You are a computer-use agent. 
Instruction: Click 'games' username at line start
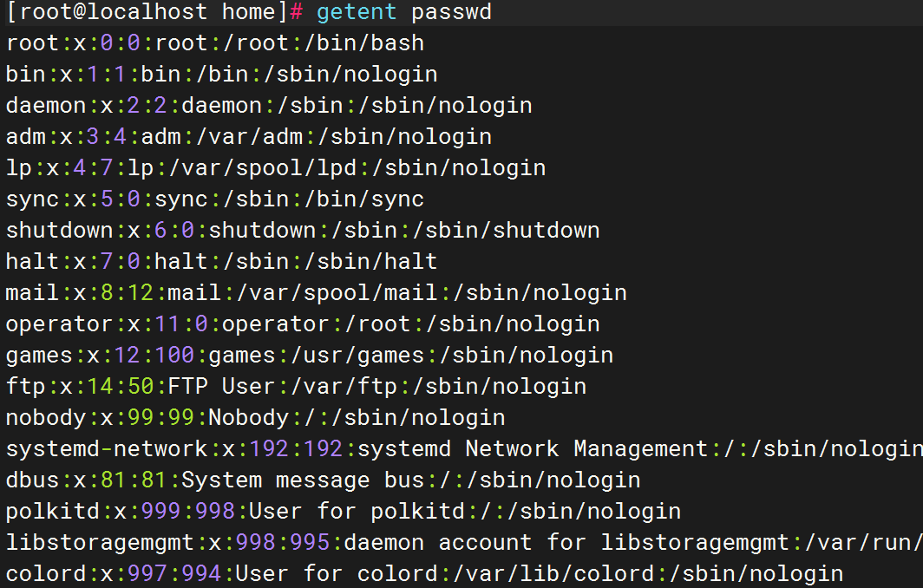click(39, 356)
